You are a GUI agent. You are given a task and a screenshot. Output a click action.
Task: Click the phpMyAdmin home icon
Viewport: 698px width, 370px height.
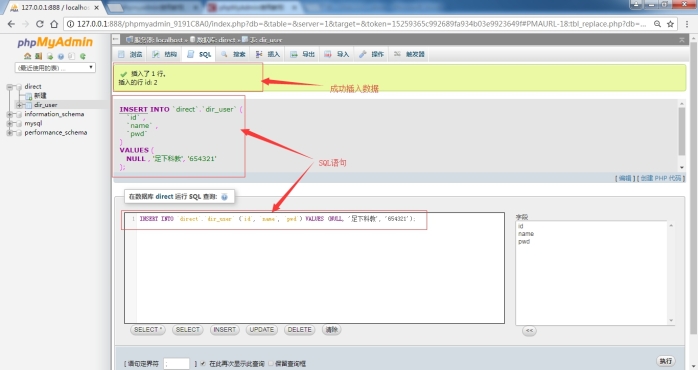[28, 56]
